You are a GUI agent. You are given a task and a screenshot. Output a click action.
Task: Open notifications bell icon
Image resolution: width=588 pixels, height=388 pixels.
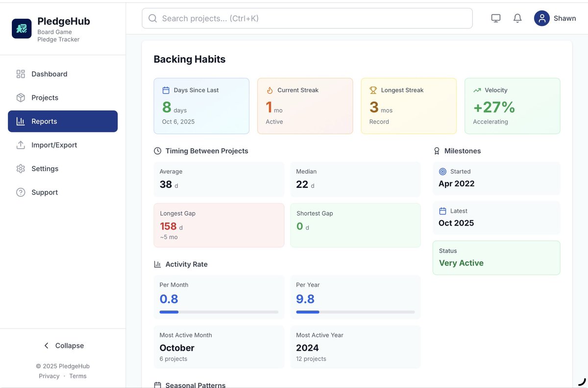point(517,18)
